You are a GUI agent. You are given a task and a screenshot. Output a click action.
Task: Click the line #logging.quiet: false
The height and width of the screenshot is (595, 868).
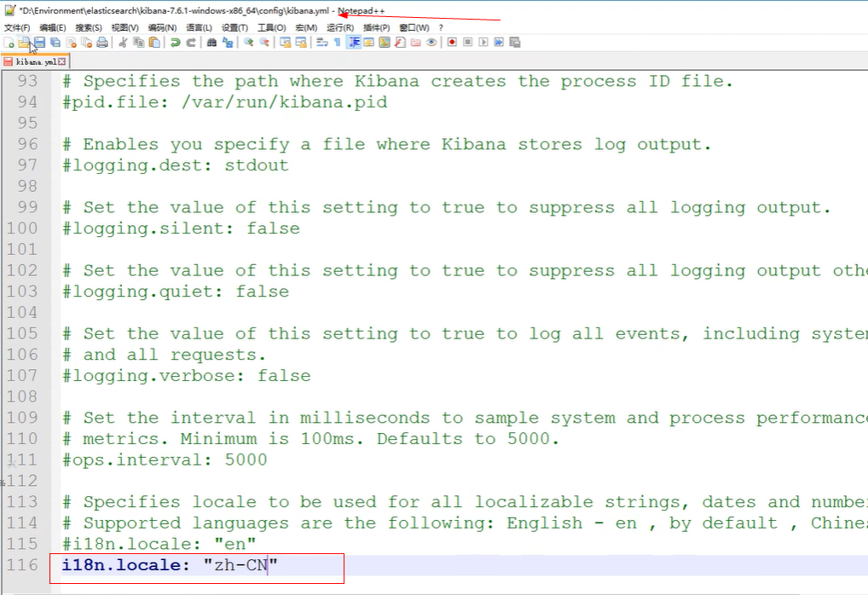click(176, 292)
